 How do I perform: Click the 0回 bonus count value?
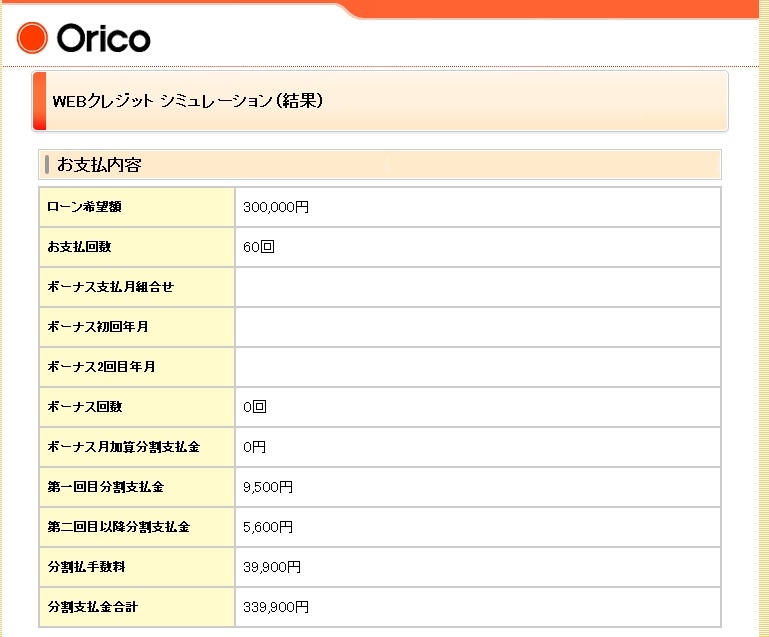coord(255,407)
